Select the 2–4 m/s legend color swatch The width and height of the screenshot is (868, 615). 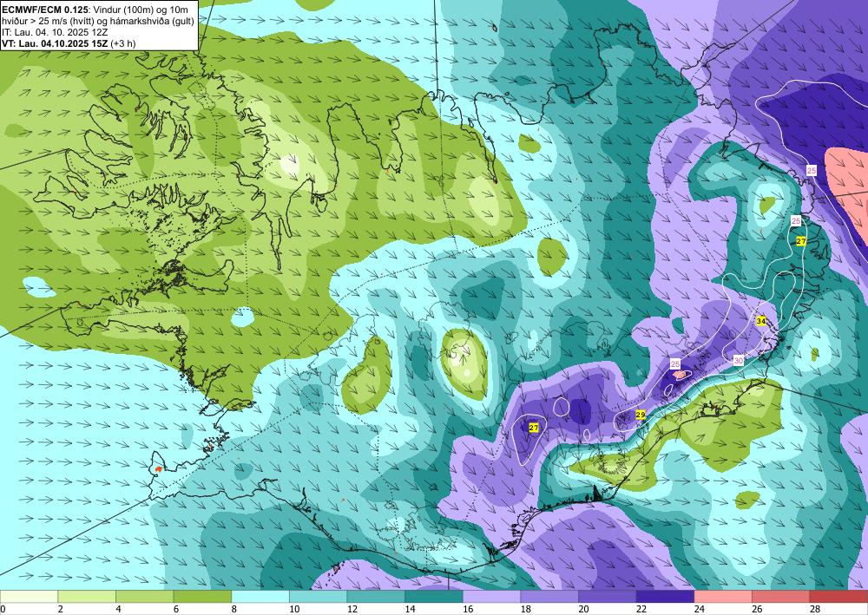click(87, 597)
